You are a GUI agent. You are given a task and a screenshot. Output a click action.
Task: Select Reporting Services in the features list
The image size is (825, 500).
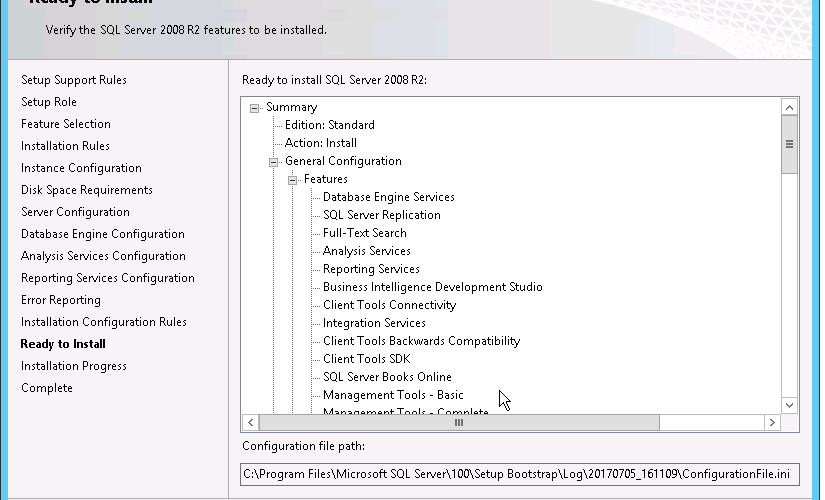(x=371, y=269)
